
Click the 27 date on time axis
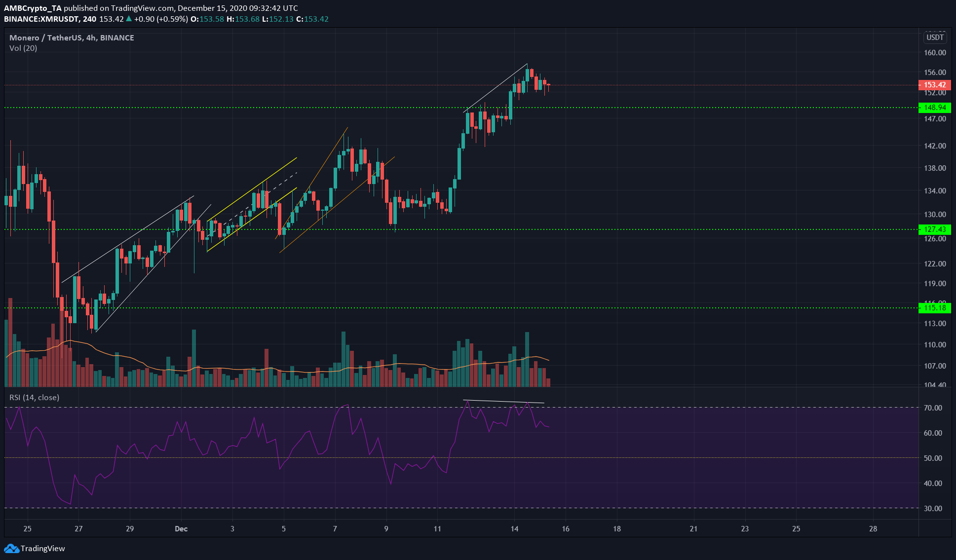point(78,528)
